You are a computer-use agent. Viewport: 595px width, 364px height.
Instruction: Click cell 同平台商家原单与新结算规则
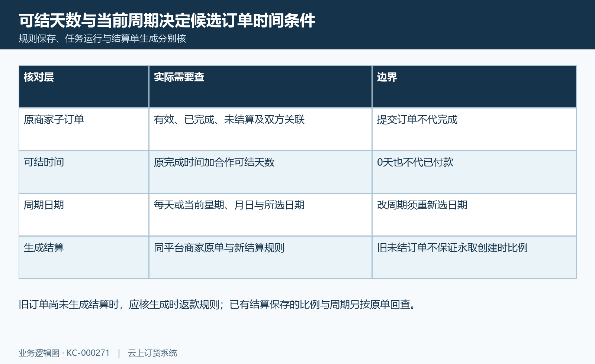(x=260, y=257)
